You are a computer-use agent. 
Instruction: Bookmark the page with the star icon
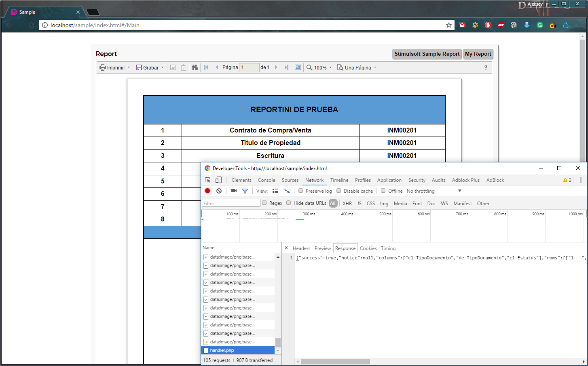448,25
